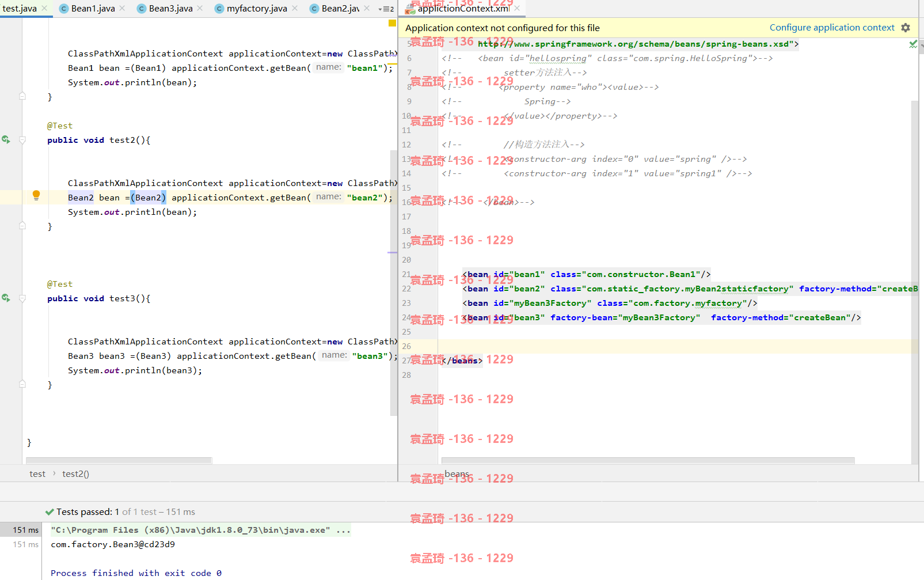Click the "bean1" string in getBean call
This screenshot has width=924, height=580.
[365, 68]
